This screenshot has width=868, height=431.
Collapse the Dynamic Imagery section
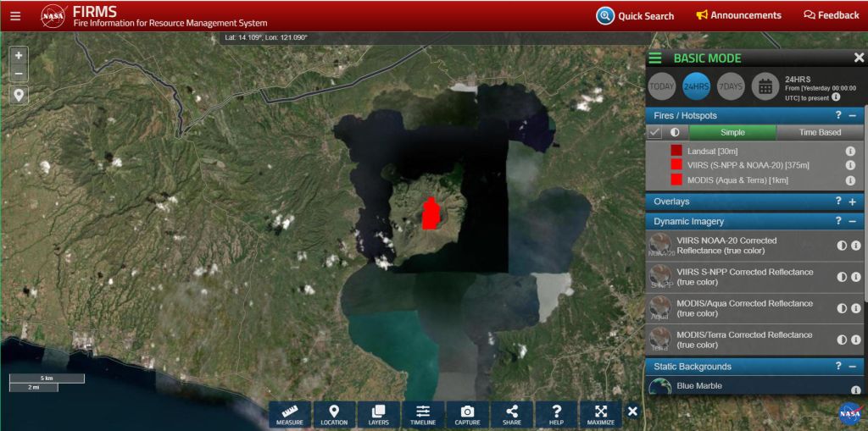[852, 221]
